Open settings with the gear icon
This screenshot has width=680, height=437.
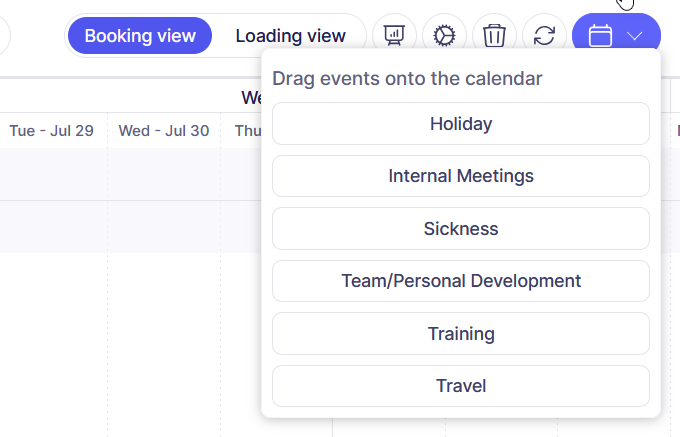(444, 36)
